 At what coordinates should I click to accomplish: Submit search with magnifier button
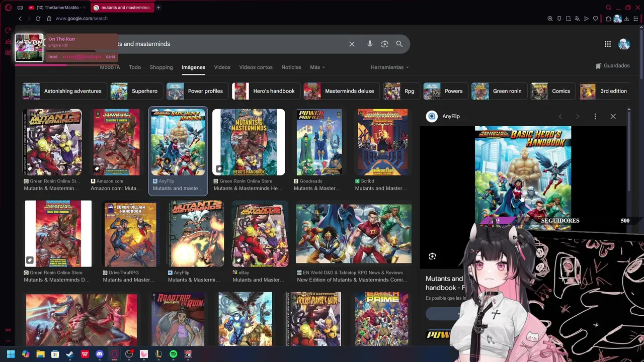399,44
